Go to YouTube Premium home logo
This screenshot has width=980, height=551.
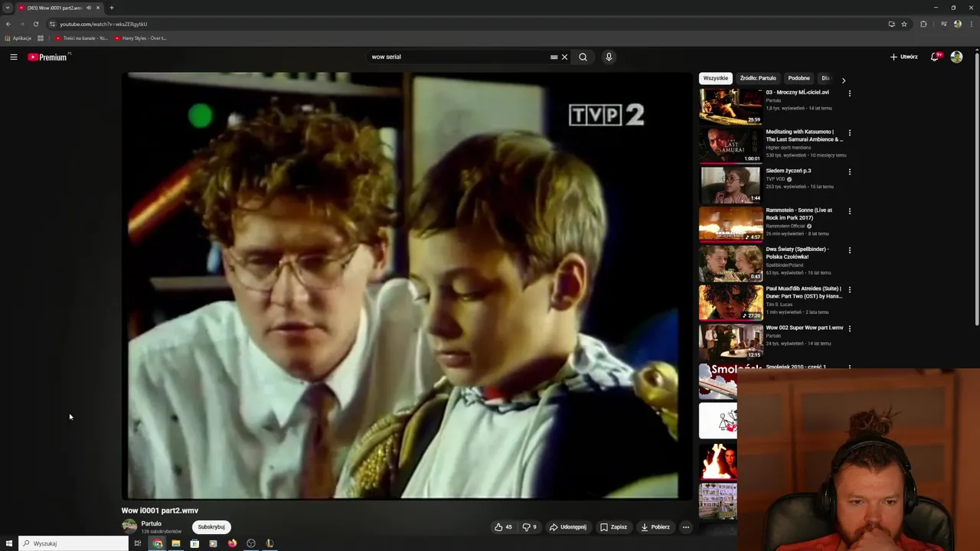click(47, 57)
